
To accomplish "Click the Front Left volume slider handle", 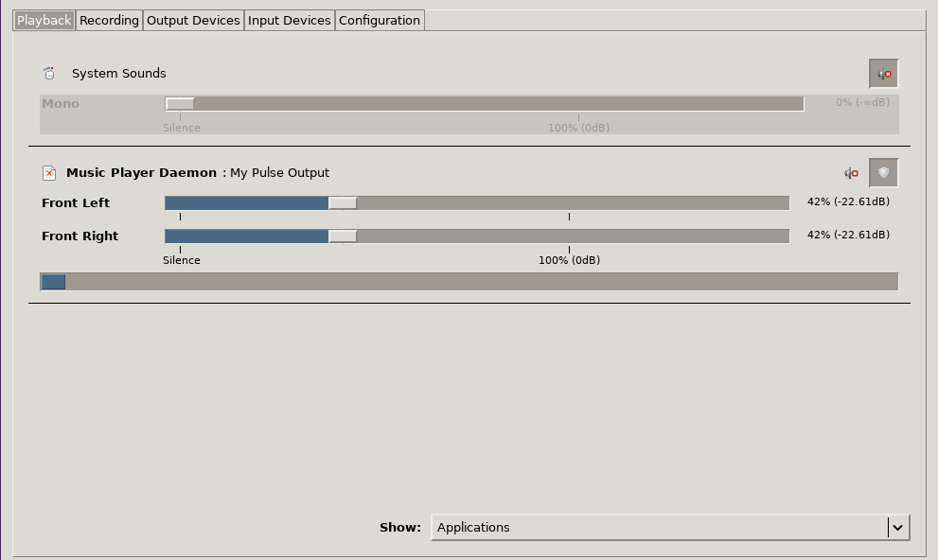I will click(x=343, y=203).
